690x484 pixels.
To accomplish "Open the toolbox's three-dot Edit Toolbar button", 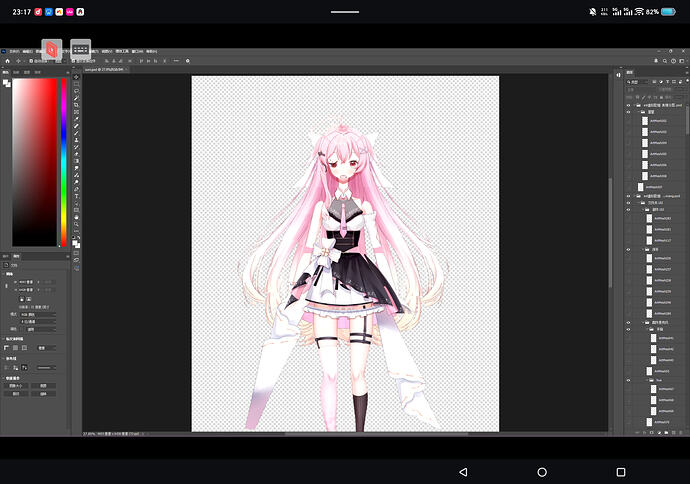I will pos(77,231).
